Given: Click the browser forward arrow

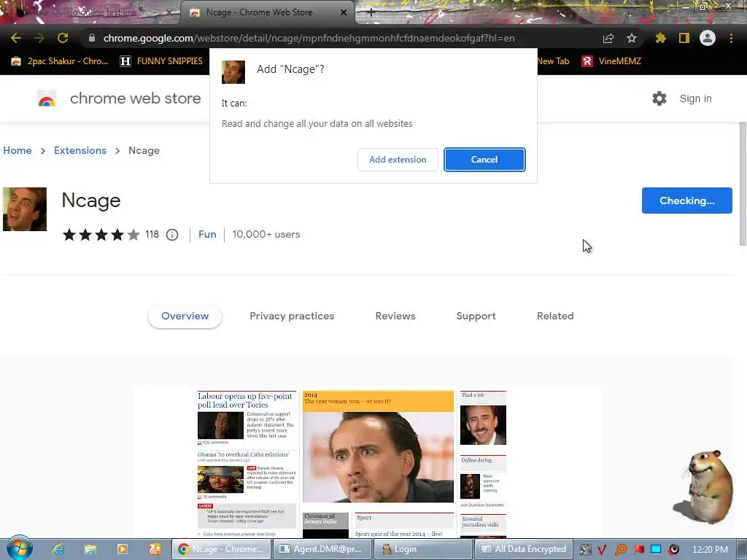Looking at the screenshot, I should 39,38.
